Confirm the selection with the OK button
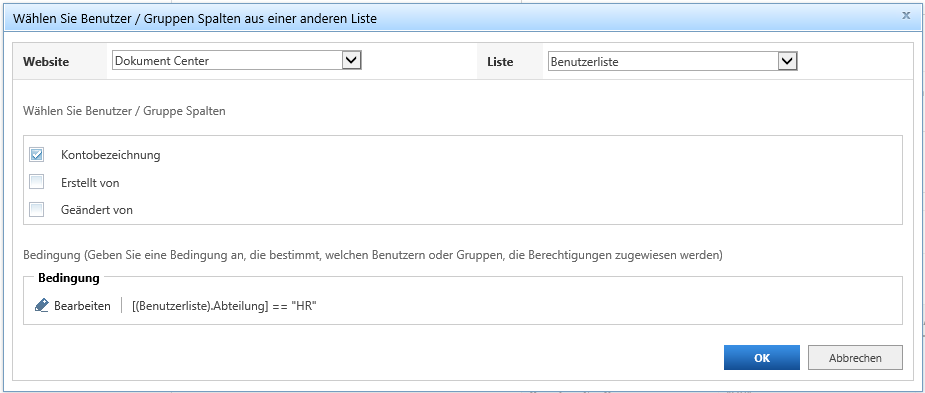The image size is (925, 393). [762, 358]
